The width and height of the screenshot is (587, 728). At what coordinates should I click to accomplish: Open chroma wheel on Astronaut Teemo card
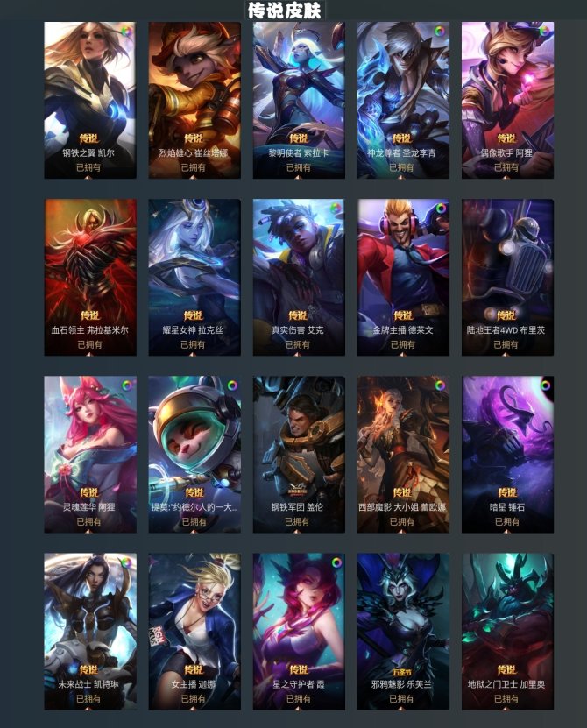click(232, 385)
